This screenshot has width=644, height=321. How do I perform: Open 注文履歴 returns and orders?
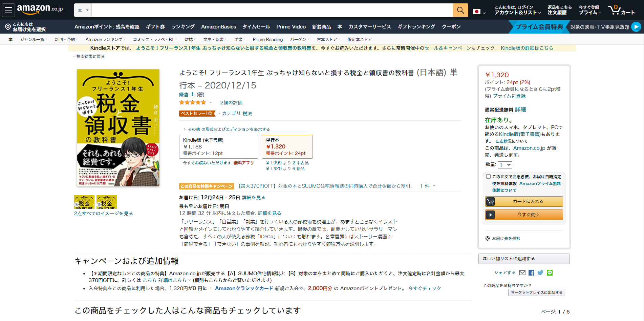pyautogui.click(x=560, y=10)
